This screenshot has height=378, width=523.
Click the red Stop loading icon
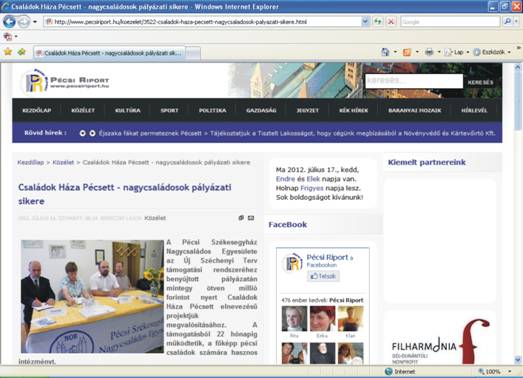pyautogui.click(x=391, y=22)
